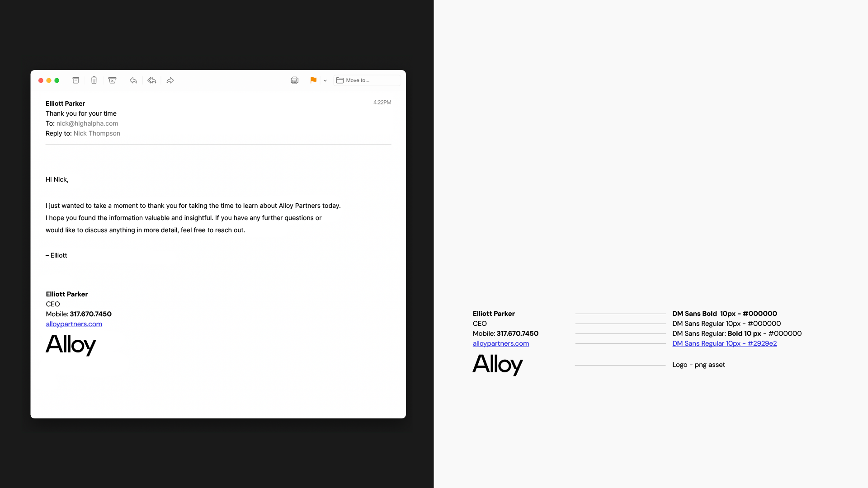Select Reply All for this message

[151, 80]
